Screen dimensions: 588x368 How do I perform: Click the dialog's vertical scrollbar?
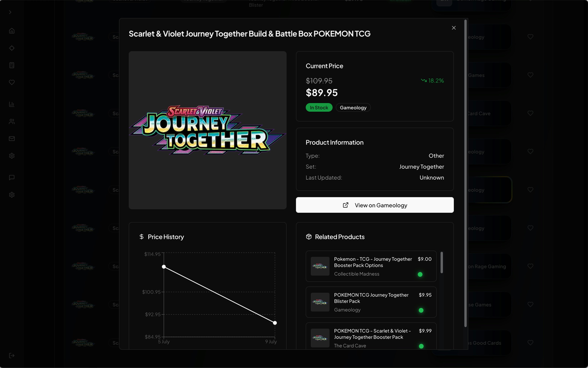tap(465, 173)
